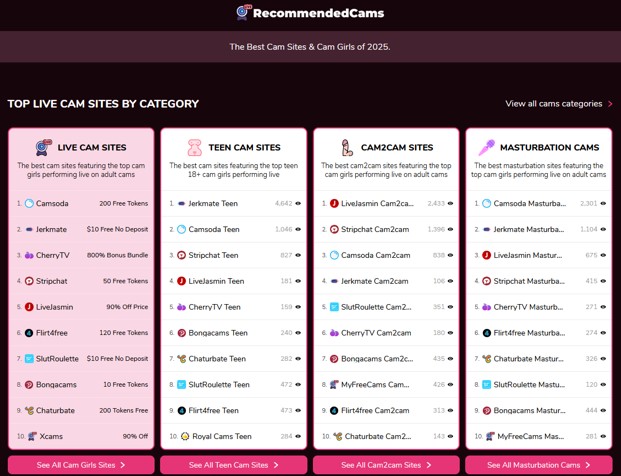
Task: Click Camsoda icon in Live Cam Sites
Action: [x=29, y=204]
